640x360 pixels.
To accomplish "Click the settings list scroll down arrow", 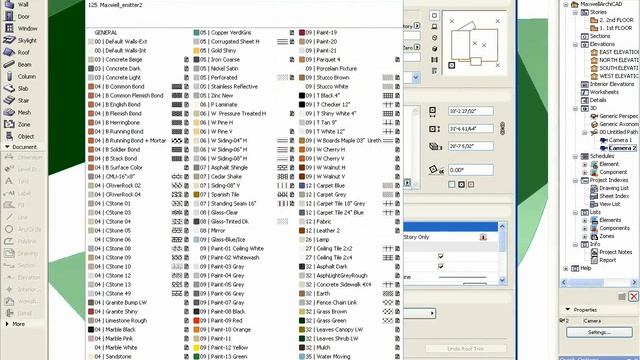I will point(502,280).
